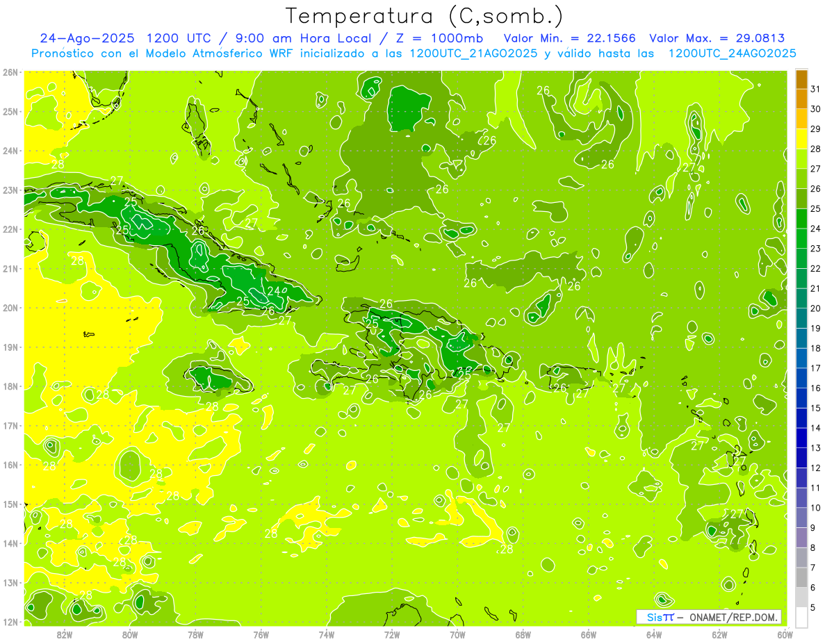
Task: Click the "15N" latitude axis label
Action: tap(11, 504)
